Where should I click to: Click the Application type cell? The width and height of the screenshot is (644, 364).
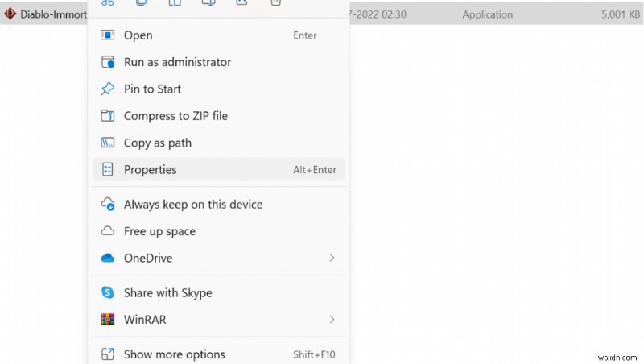487,14
